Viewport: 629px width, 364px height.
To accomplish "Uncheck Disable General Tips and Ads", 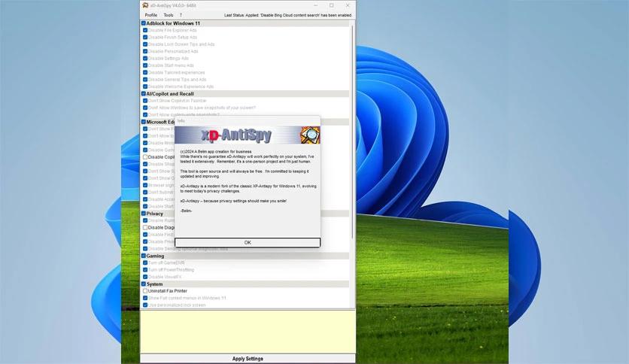I will 145,80.
